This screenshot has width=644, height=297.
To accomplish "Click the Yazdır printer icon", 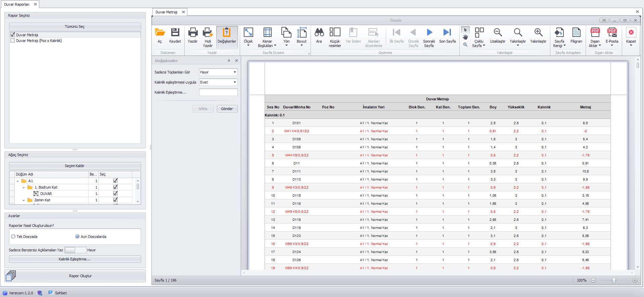I will pyautogui.click(x=193, y=33).
